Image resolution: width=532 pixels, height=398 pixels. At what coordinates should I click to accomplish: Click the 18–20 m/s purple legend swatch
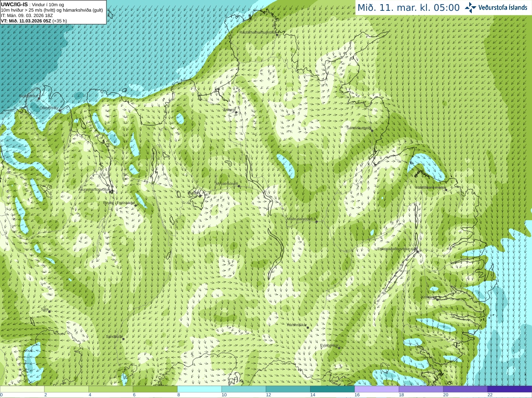421,389
